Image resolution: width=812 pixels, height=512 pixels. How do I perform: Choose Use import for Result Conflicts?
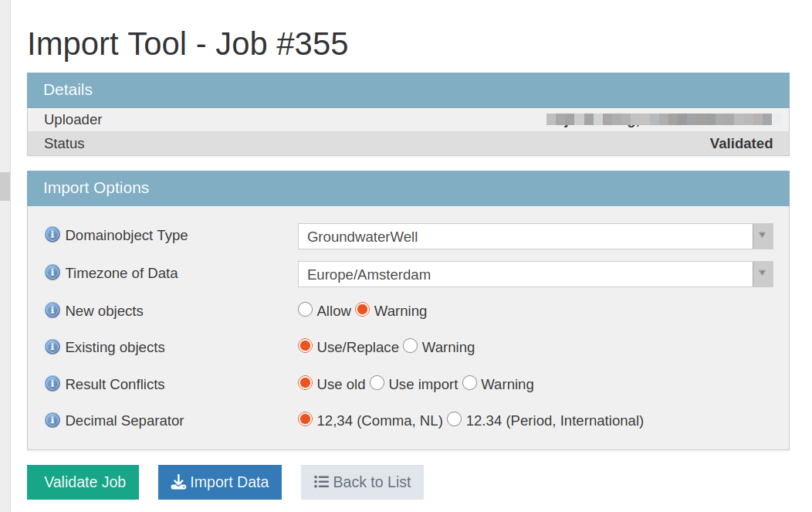coord(377,383)
